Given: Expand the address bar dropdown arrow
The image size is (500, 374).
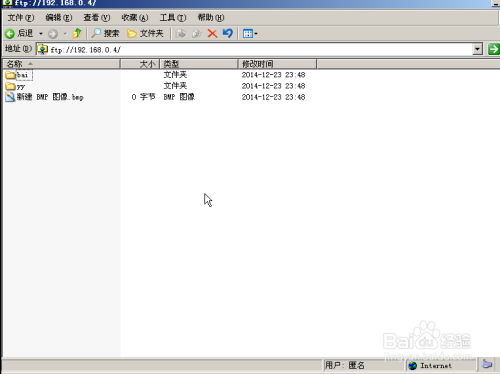Looking at the screenshot, I should tap(478, 50).
